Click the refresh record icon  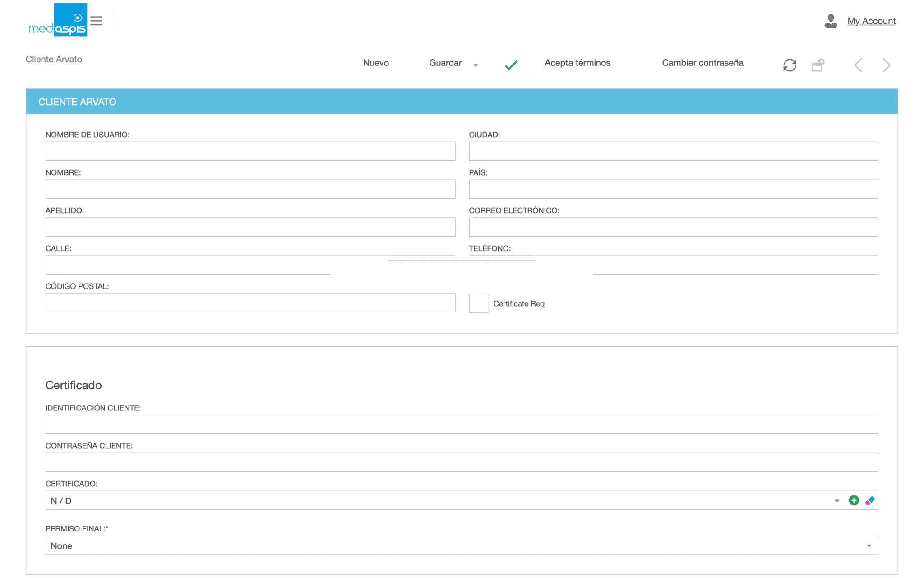pos(790,65)
